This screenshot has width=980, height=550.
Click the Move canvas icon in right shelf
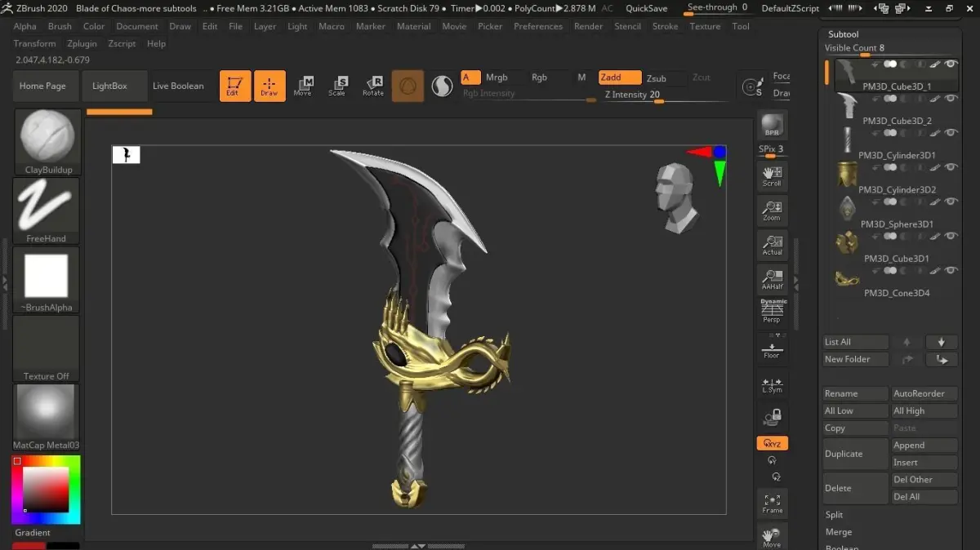[x=772, y=537]
